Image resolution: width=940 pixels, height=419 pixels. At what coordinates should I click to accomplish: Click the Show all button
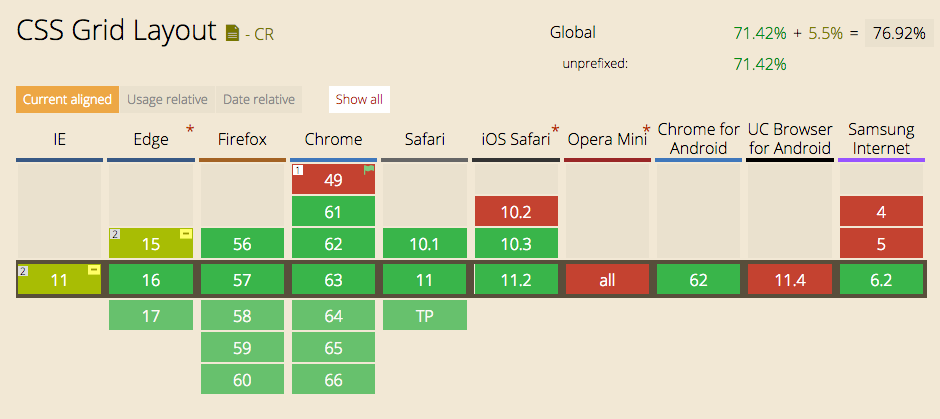coord(359,100)
